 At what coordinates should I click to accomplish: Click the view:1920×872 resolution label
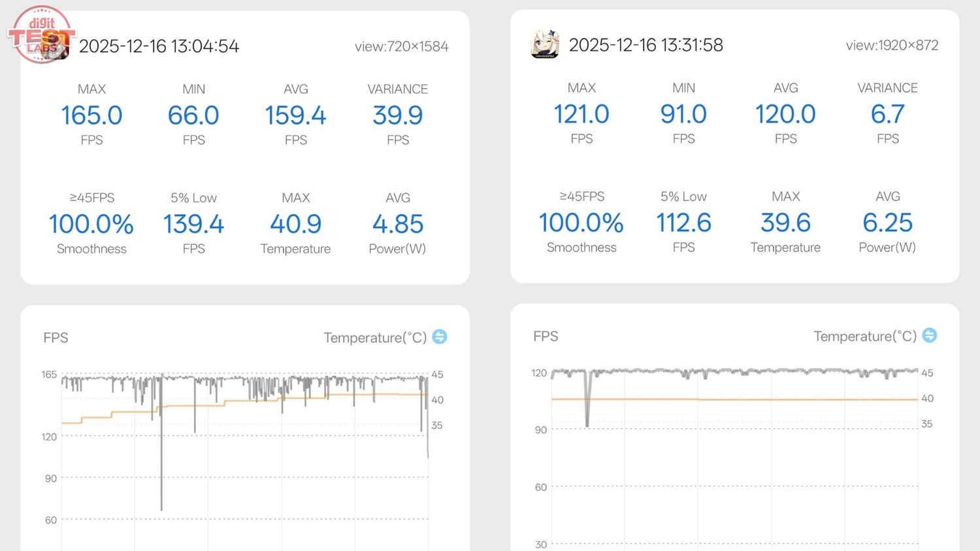[x=892, y=45]
